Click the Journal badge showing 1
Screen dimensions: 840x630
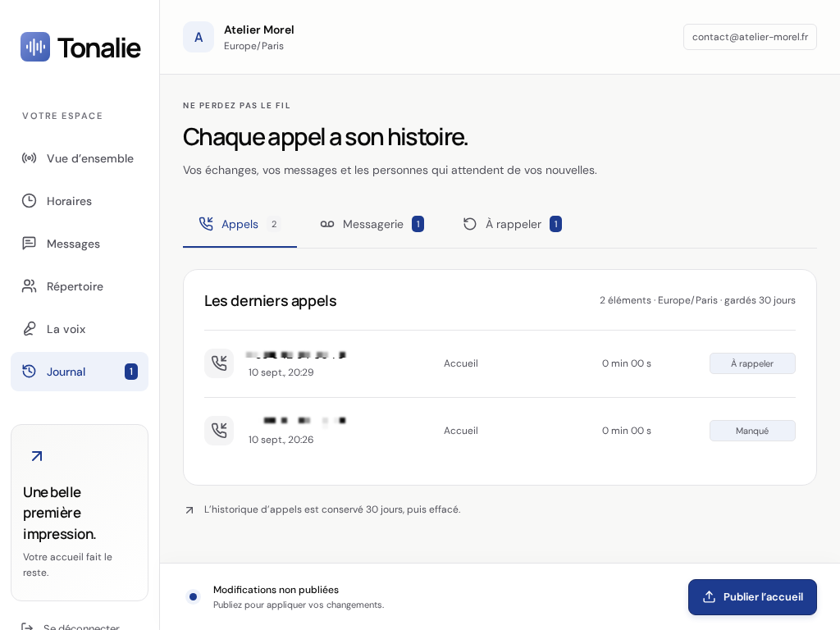(131, 372)
